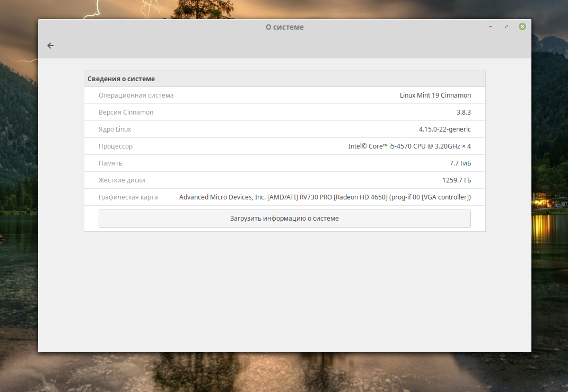Screen dimensions: 568x392
Task: Minimize the 'О системе' window
Action: click(x=491, y=27)
